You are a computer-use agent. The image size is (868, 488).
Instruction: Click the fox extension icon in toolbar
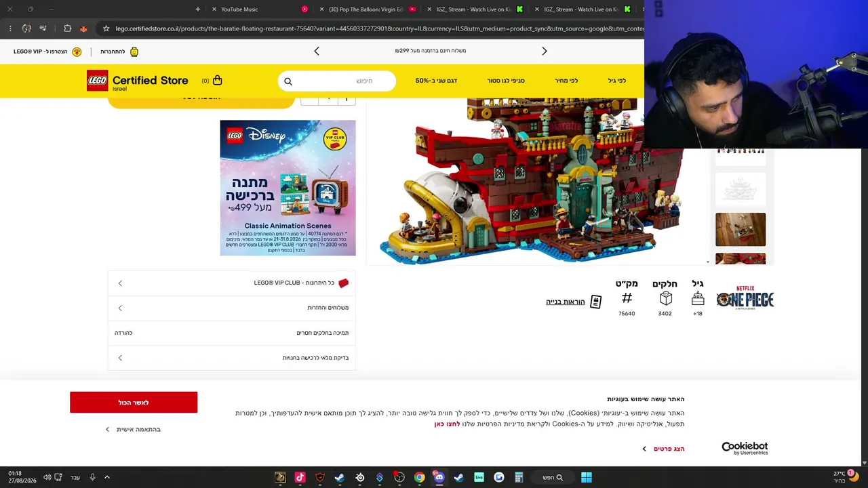coord(83,28)
